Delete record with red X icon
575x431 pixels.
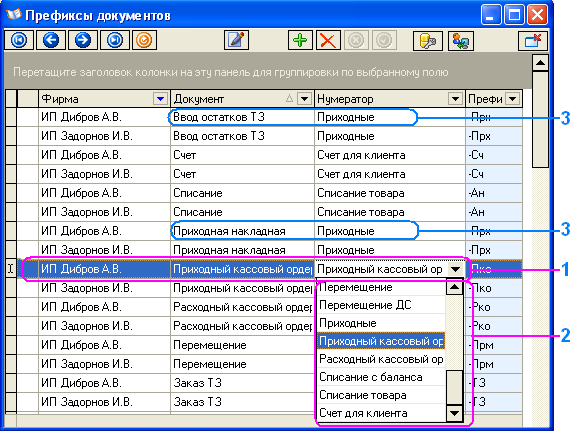(x=328, y=40)
